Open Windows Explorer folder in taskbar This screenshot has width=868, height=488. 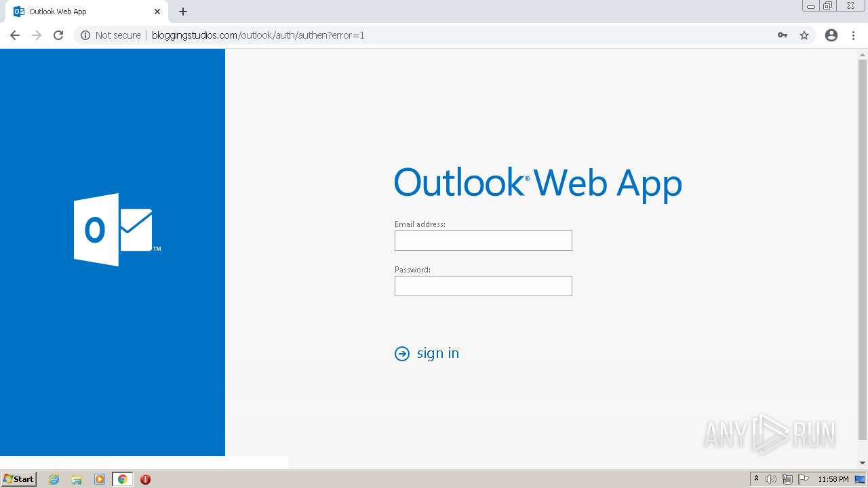pos(77,479)
